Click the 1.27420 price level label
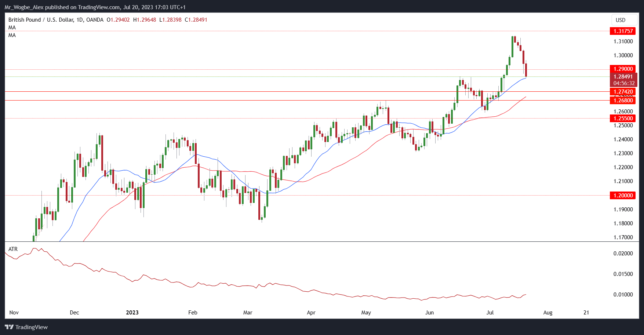Image resolution: width=644 pixels, height=335 pixels. (x=623, y=92)
